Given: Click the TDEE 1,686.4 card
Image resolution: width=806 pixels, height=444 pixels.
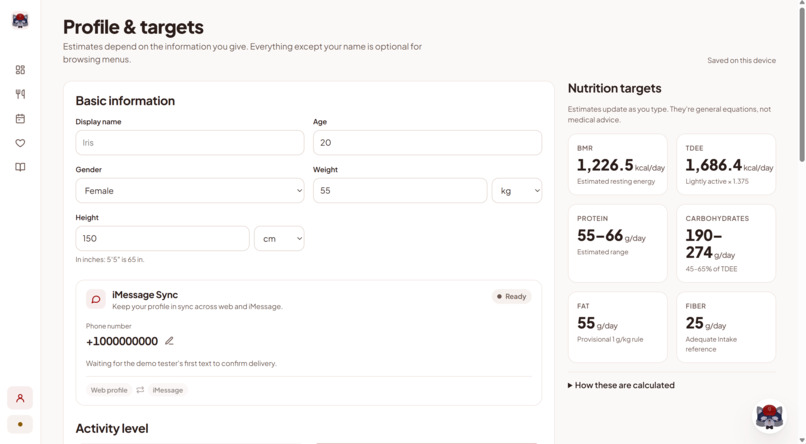Looking at the screenshot, I should click(x=726, y=164).
